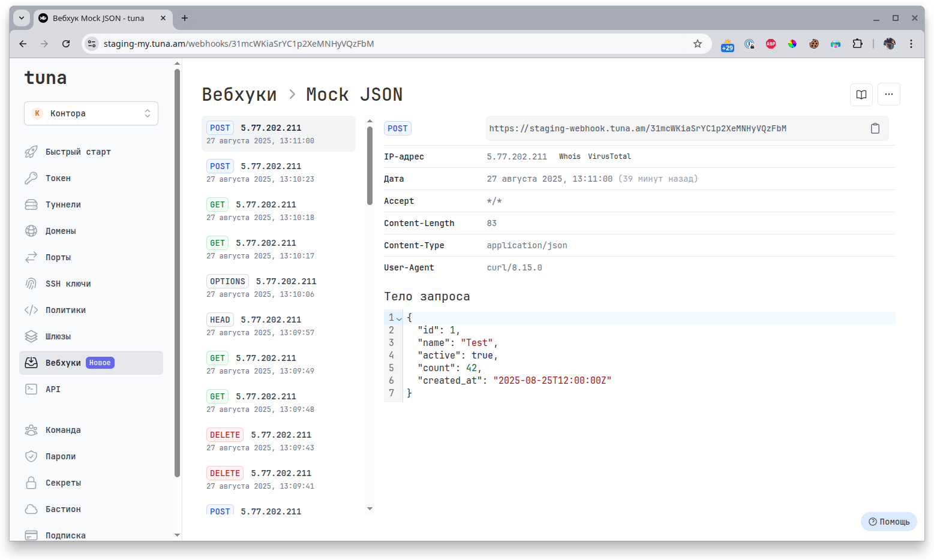
Task: Click the VirusTotal link
Action: 609,156
